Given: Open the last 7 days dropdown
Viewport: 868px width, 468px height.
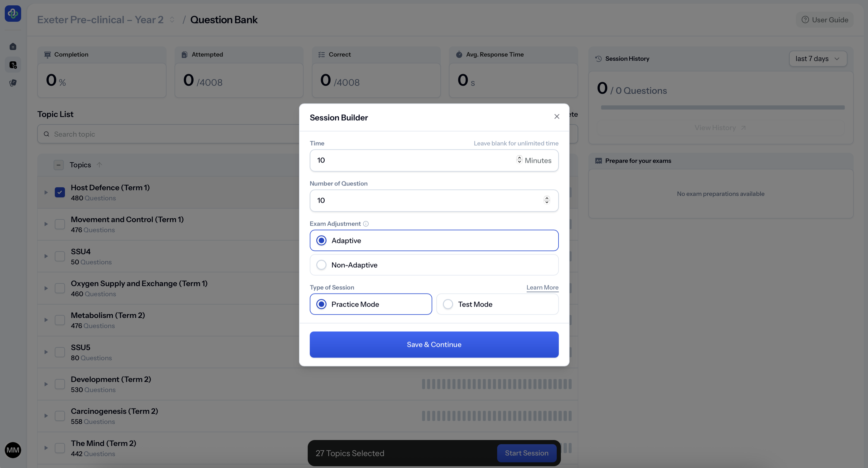Looking at the screenshot, I should pyautogui.click(x=817, y=59).
